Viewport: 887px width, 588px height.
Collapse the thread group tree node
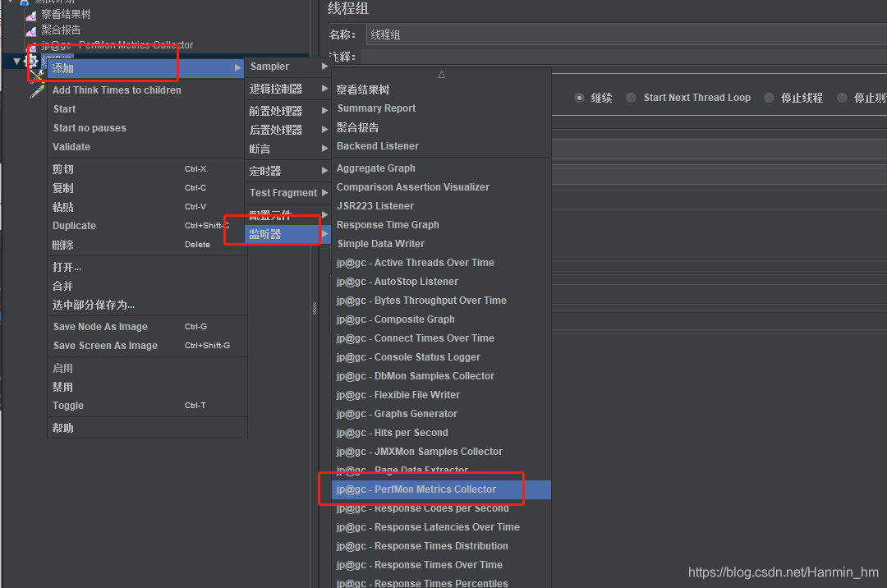tap(17, 61)
